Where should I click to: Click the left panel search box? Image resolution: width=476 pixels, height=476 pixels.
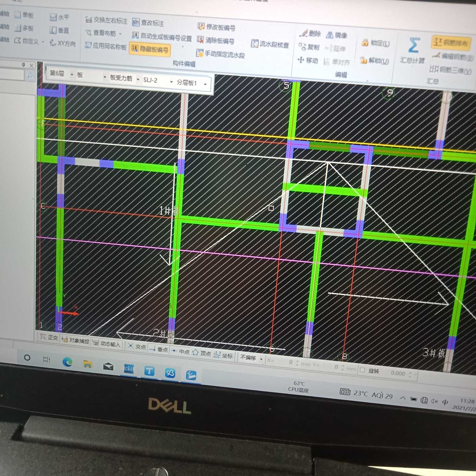pyautogui.click(x=12, y=74)
